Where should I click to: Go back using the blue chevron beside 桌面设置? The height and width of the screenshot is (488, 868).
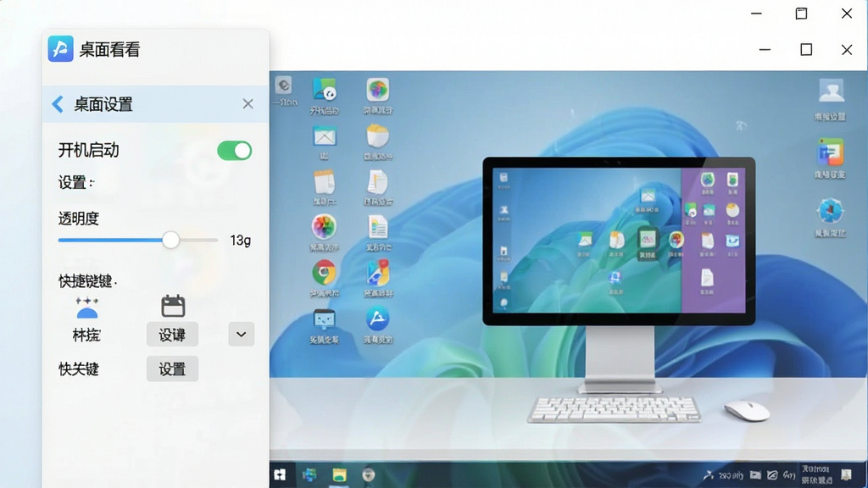(x=58, y=104)
